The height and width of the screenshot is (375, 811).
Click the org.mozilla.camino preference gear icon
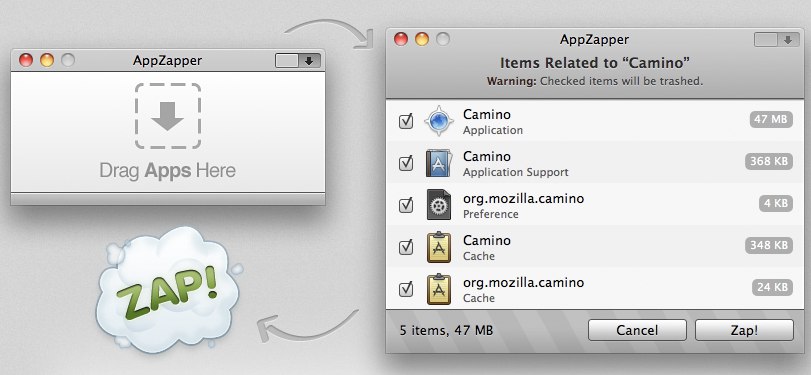pyautogui.click(x=439, y=205)
